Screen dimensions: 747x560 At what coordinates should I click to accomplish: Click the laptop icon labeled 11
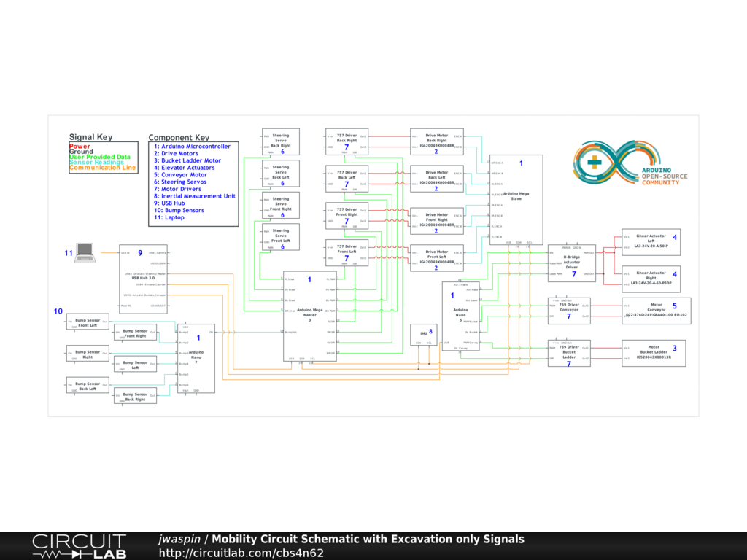click(85, 252)
